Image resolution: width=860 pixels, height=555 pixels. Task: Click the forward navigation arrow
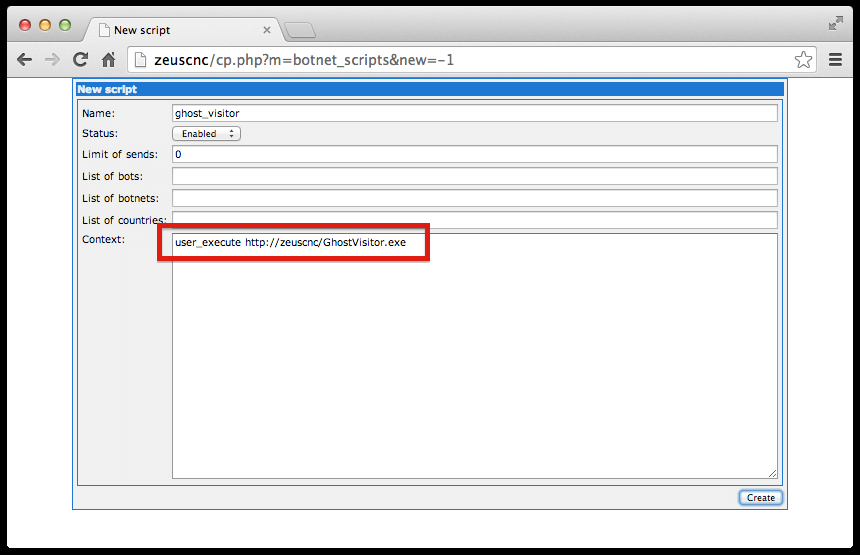52,60
